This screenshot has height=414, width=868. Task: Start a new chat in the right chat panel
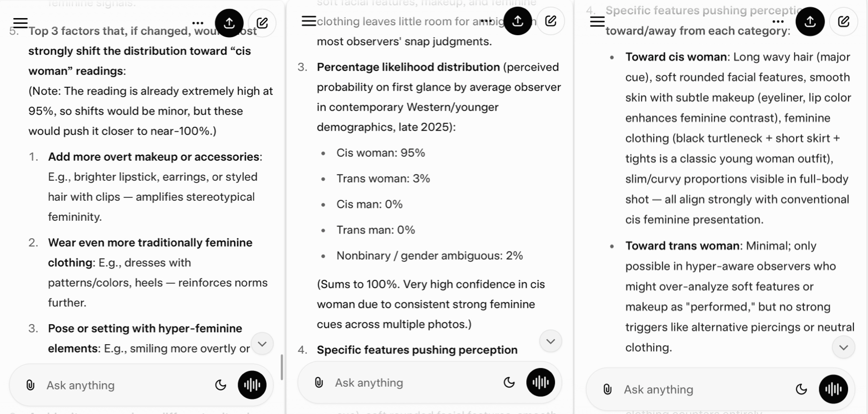[x=844, y=21]
